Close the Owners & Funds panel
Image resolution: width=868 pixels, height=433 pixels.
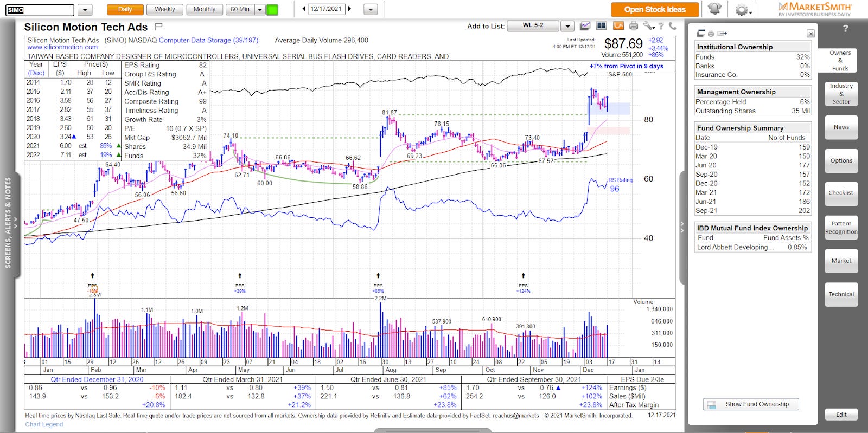[x=810, y=34]
